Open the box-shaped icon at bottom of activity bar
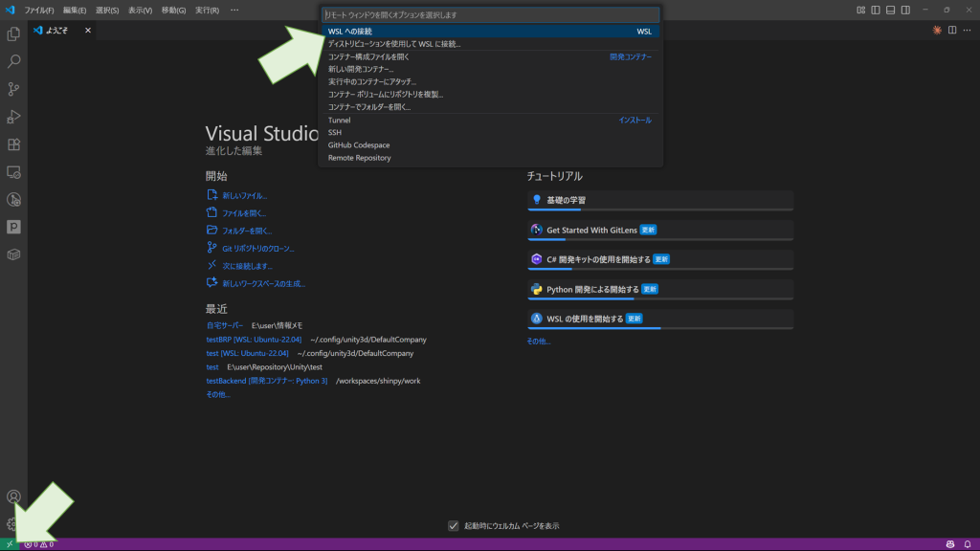 click(x=13, y=254)
